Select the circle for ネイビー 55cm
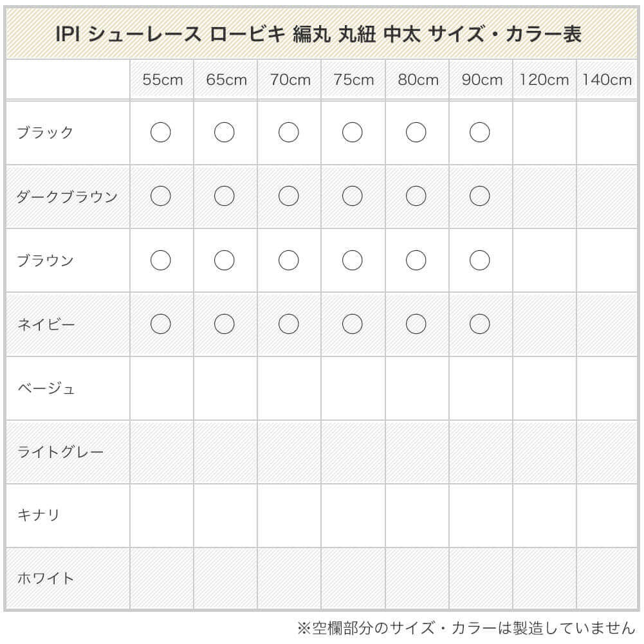 pos(160,324)
